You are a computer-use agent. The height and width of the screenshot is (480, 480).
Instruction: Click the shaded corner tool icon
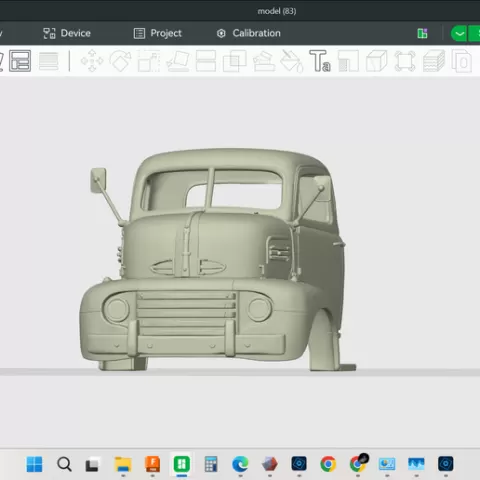coord(348,61)
